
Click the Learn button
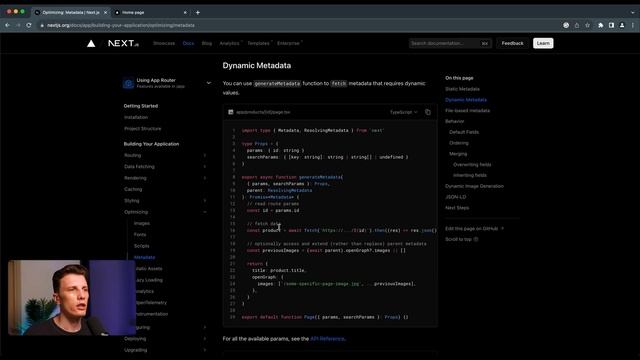tap(543, 43)
